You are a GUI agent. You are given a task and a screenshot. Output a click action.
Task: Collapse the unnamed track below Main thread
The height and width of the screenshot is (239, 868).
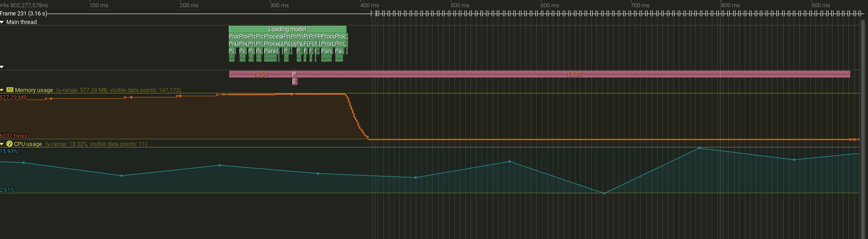pos(2,67)
